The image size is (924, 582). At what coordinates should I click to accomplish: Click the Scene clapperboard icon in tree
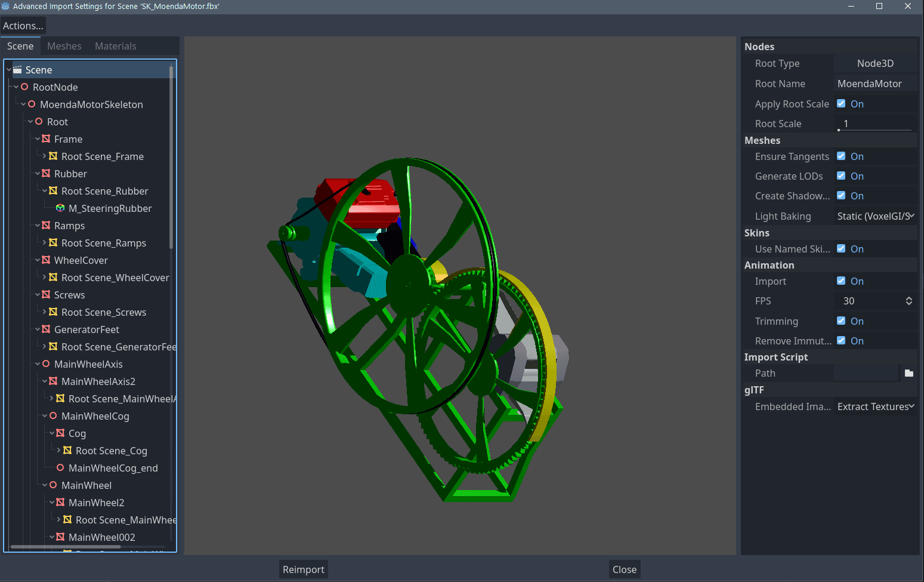coord(17,70)
